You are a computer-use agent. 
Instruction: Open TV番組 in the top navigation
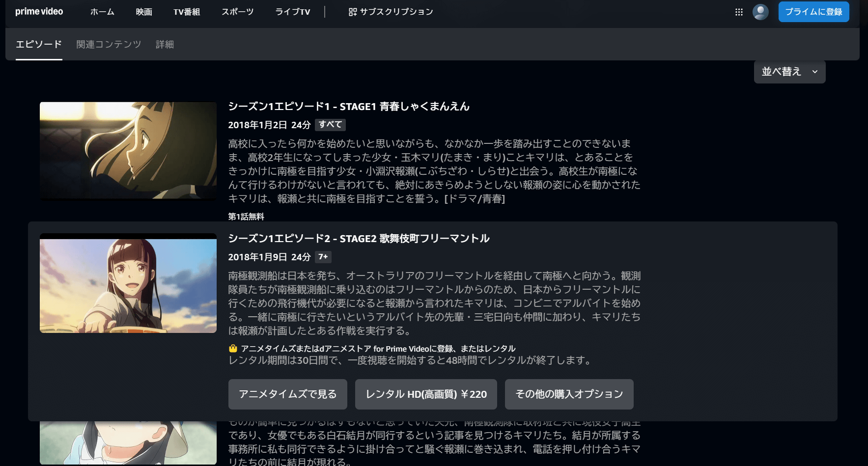pyautogui.click(x=187, y=12)
